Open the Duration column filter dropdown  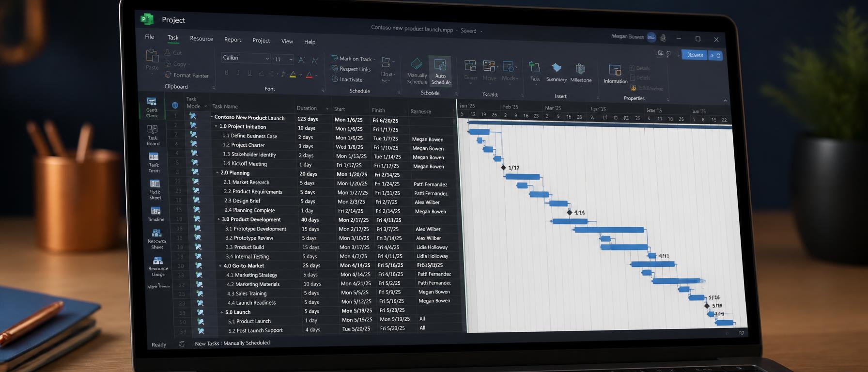point(327,108)
